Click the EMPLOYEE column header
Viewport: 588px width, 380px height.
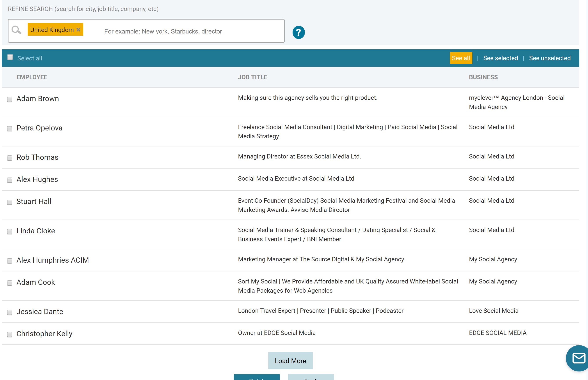coord(32,77)
